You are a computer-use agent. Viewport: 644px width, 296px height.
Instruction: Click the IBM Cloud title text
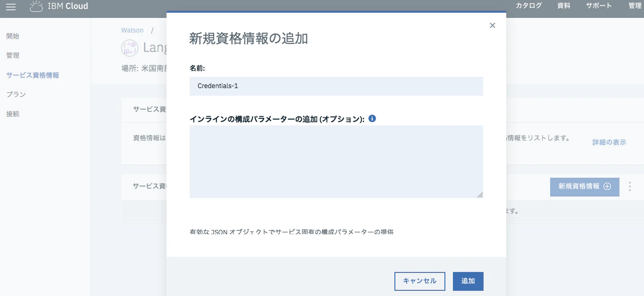68,7
